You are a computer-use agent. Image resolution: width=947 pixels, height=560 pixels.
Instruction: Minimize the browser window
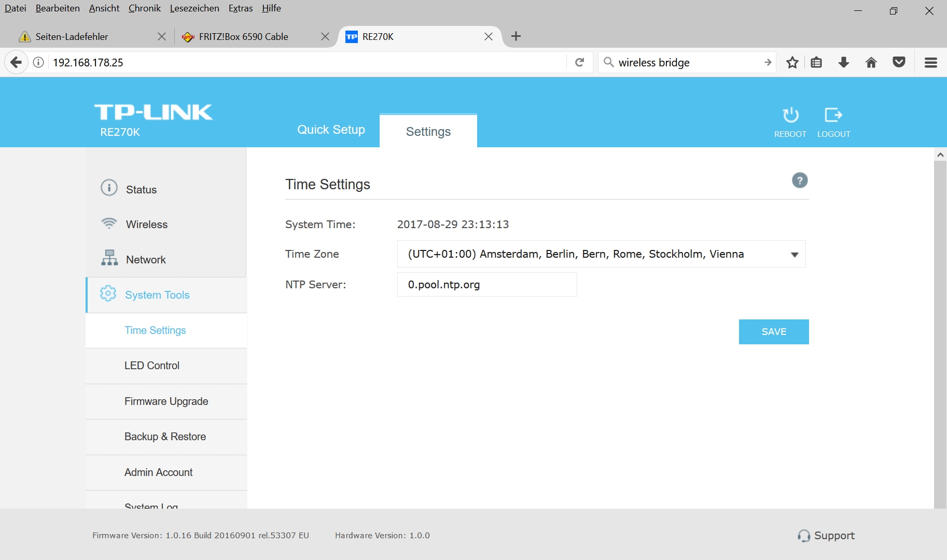[x=858, y=11]
